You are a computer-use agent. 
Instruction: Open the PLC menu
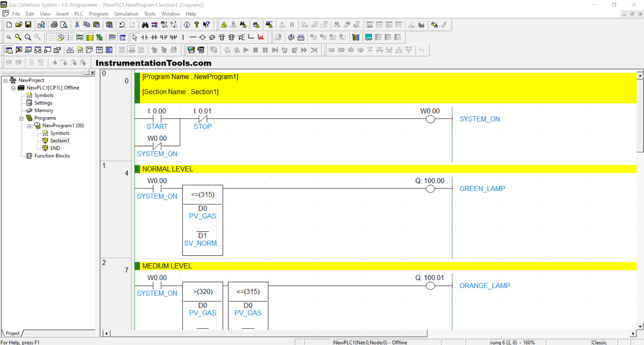tap(79, 14)
